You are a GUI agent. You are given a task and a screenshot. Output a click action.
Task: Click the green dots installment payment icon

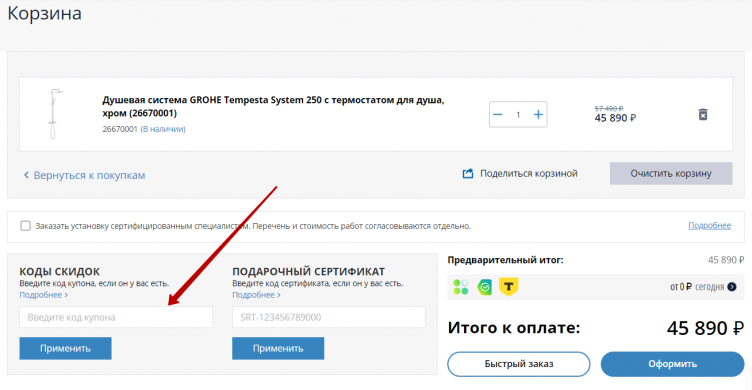click(460, 287)
